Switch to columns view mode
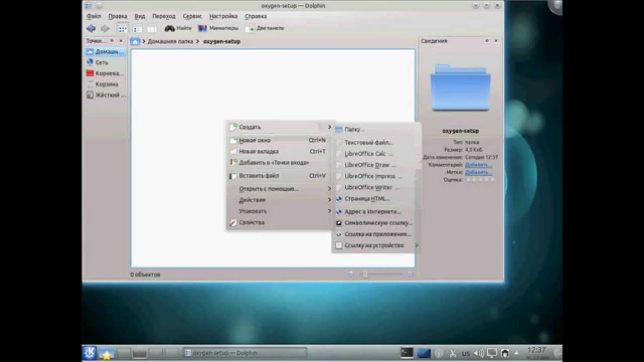The height and width of the screenshot is (362, 644). pyautogui.click(x=151, y=29)
